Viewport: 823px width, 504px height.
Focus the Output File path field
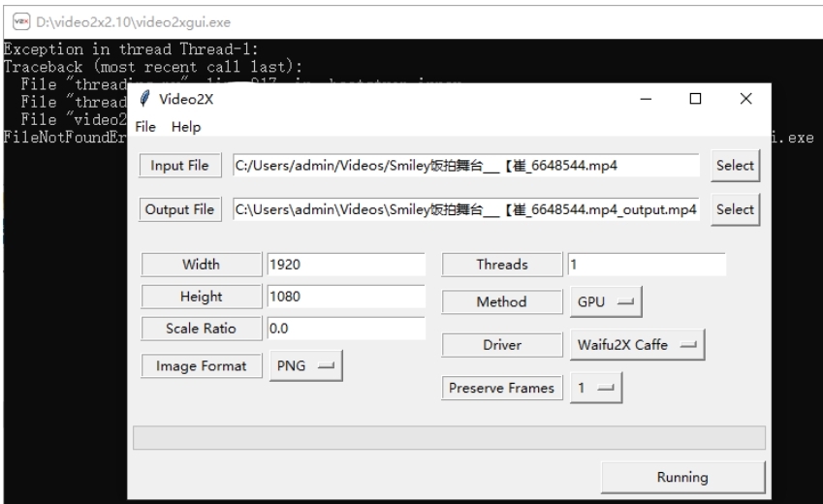coord(466,209)
